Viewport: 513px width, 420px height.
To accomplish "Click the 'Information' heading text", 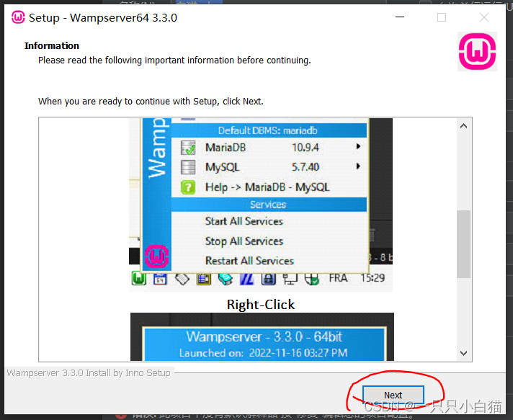I will click(52, 45).
